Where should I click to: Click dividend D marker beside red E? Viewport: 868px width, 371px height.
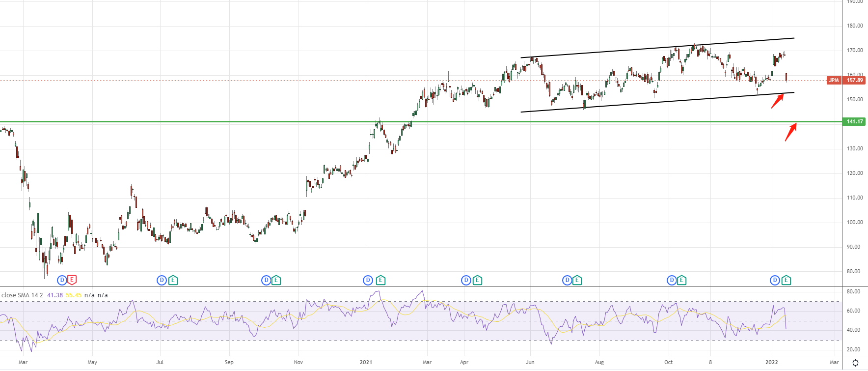pos(62,280)
